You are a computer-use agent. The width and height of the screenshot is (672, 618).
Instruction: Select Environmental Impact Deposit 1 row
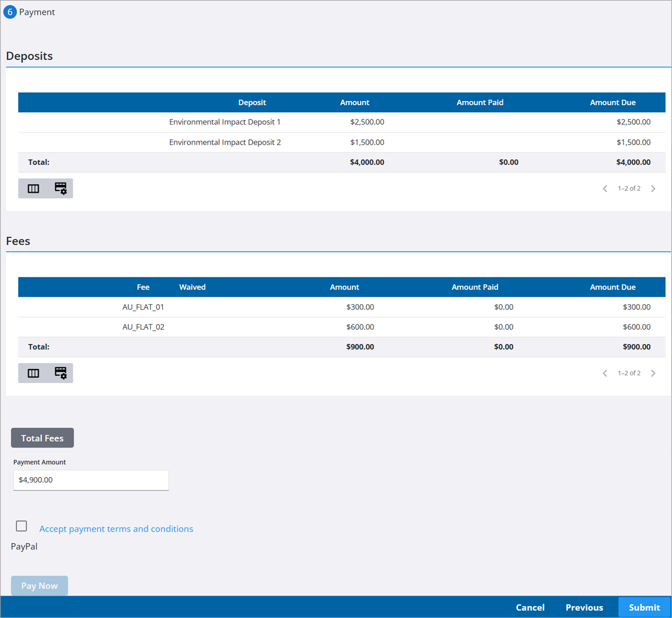(x=341, y=122)
